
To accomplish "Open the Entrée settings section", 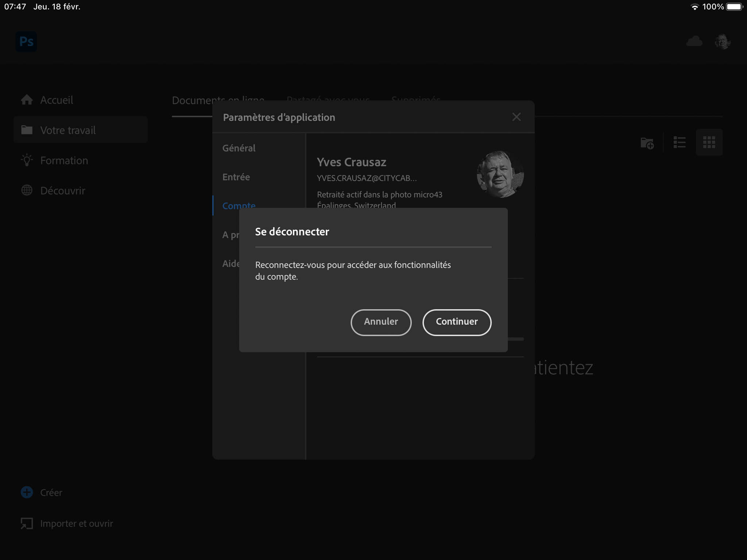I will coord(236,177).
